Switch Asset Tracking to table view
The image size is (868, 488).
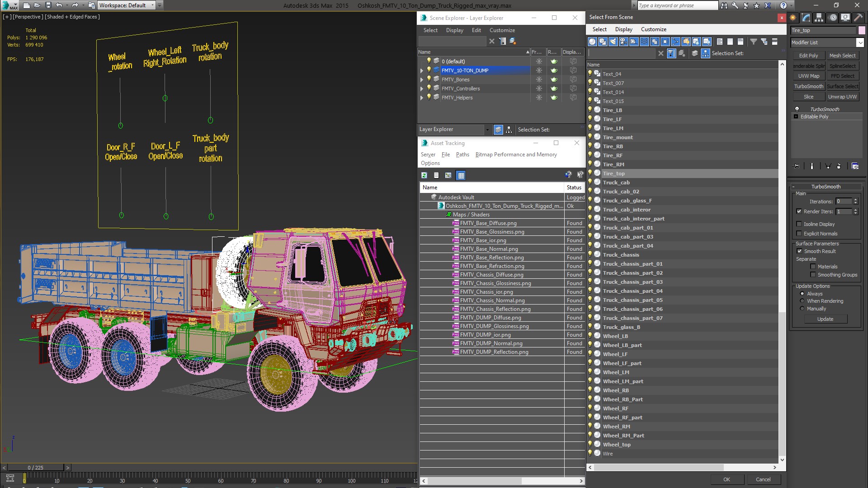(x=461, y=175)
